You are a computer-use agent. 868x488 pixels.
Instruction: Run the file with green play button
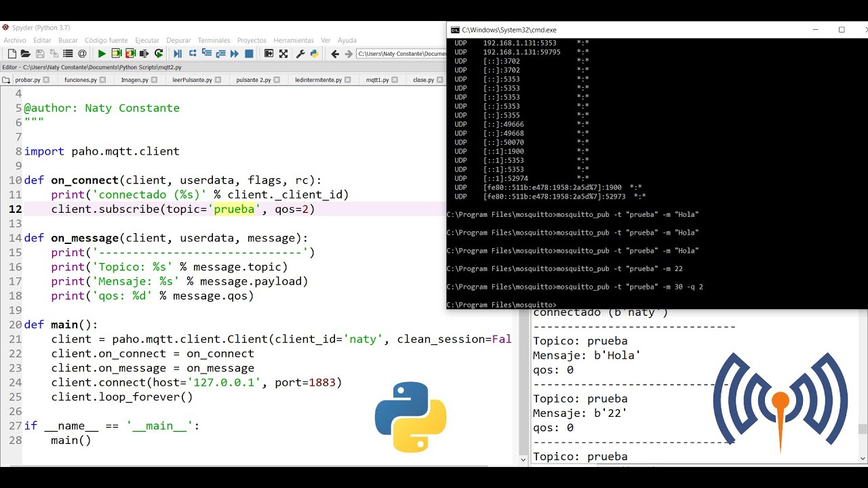pyautogui.click(x=102, y=54)
